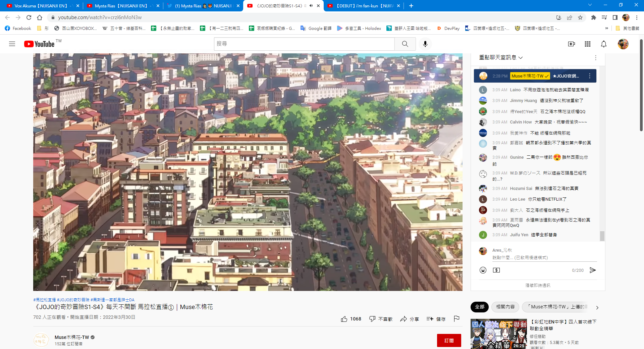Show next filter chips arrow
This screenshot has height=349, width=644.
(x=597, y=307)
